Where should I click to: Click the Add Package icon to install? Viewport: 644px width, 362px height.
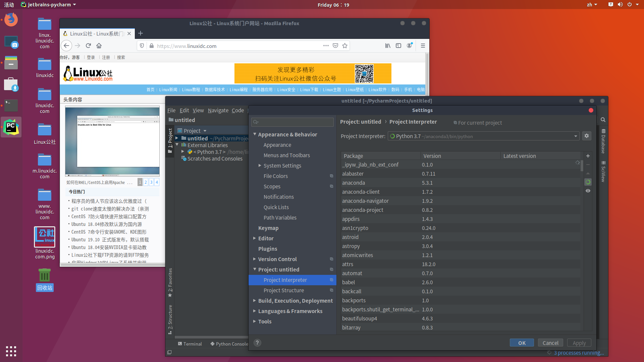[x=588, y=156]
